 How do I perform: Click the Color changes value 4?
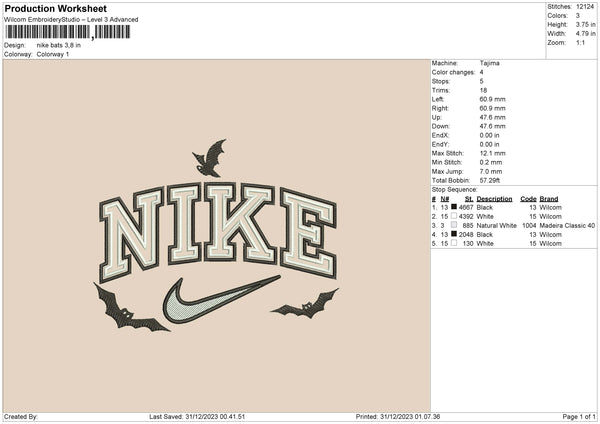click(x=481, y=72)
